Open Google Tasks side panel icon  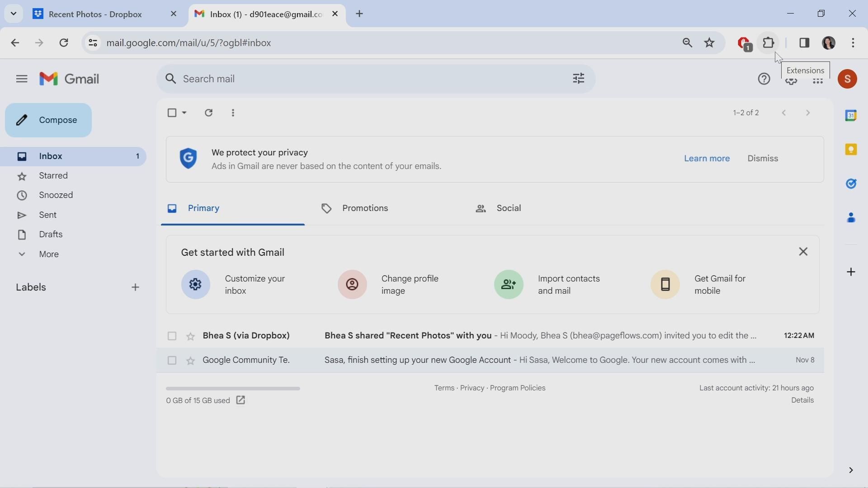tap(851, 184)
